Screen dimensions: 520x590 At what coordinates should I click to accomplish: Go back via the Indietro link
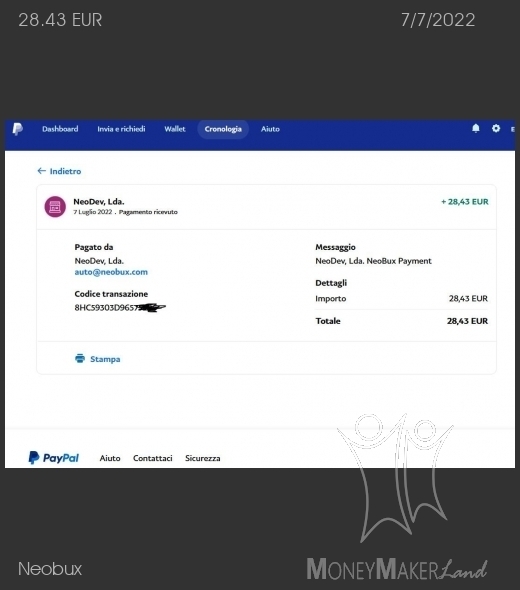tap(65, 171)
